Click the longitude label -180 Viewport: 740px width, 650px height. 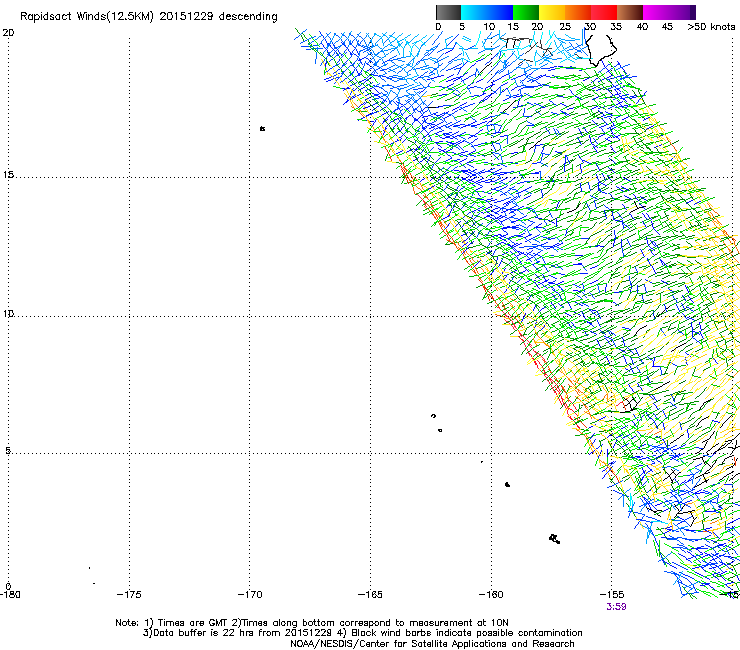tap(10, 594)
